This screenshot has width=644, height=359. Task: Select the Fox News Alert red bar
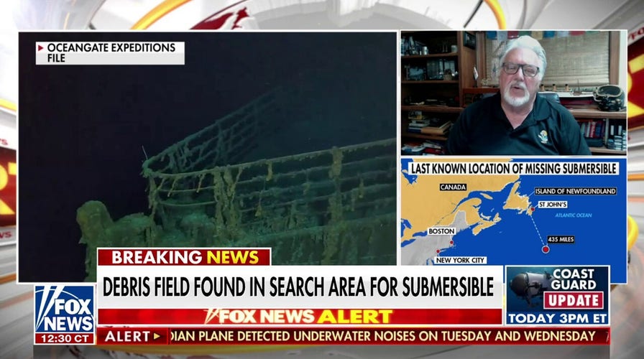click(300, 317)
